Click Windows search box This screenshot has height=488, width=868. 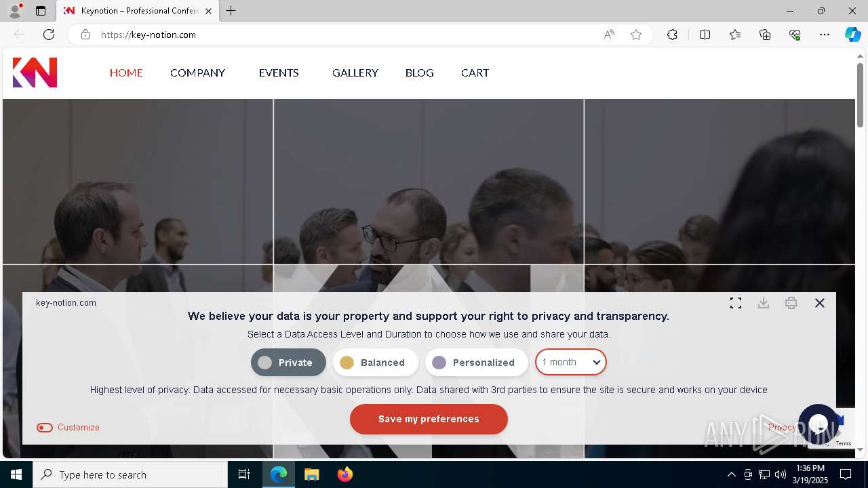130,474
